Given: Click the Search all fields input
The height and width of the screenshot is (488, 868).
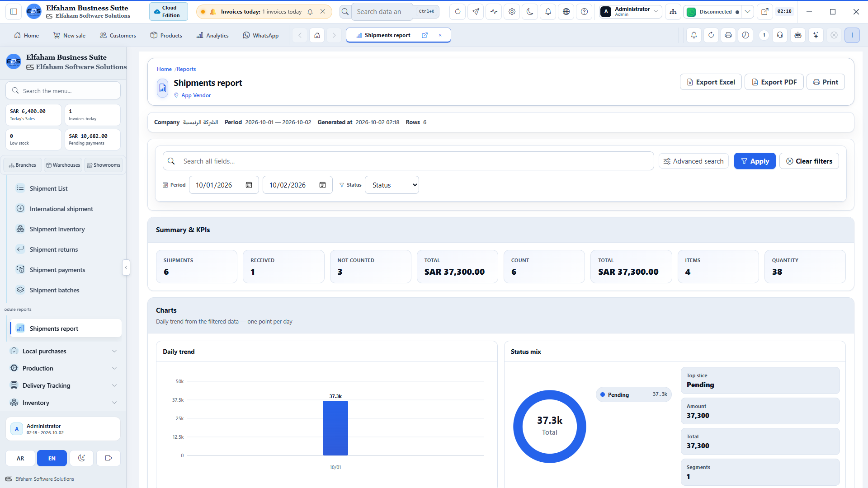Looking at the screenshot, I should tap(408, 161).
